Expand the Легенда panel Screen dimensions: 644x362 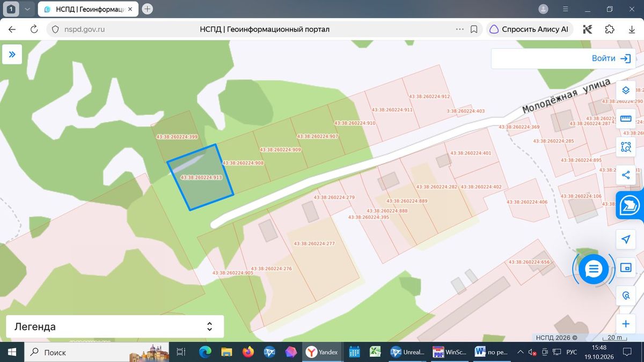115,327
